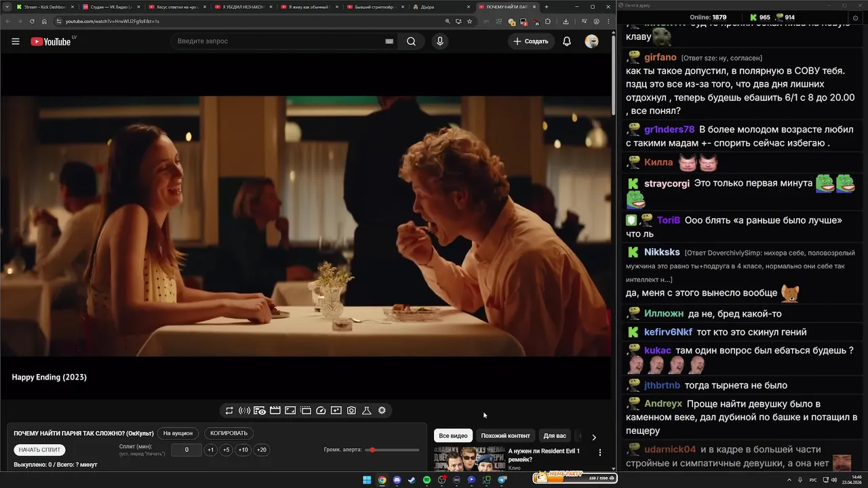Take a screenshot with the camera icon
The height and width of the screenshot is (488, 868).
351,410
